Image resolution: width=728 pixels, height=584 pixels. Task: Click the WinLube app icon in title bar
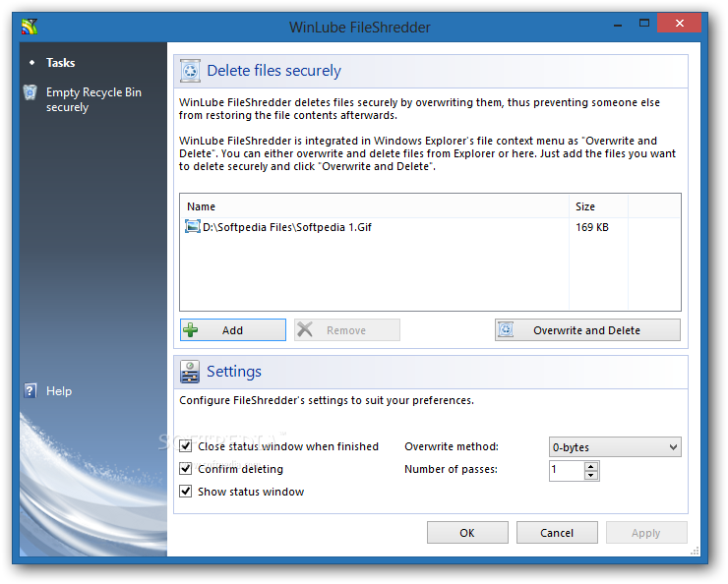[30, 27]
